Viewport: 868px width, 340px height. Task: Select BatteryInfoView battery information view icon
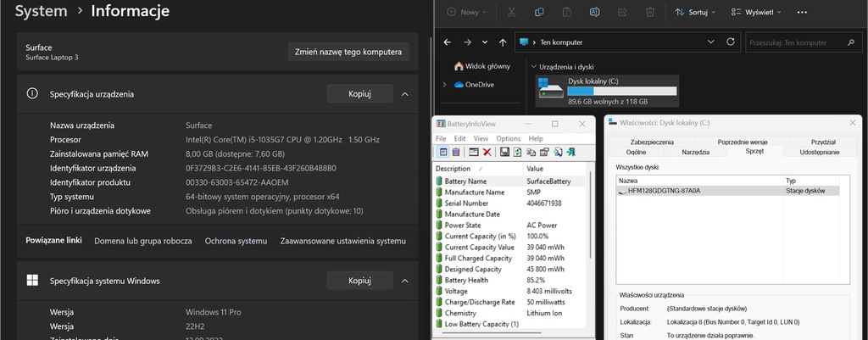[x=443, y=152]
